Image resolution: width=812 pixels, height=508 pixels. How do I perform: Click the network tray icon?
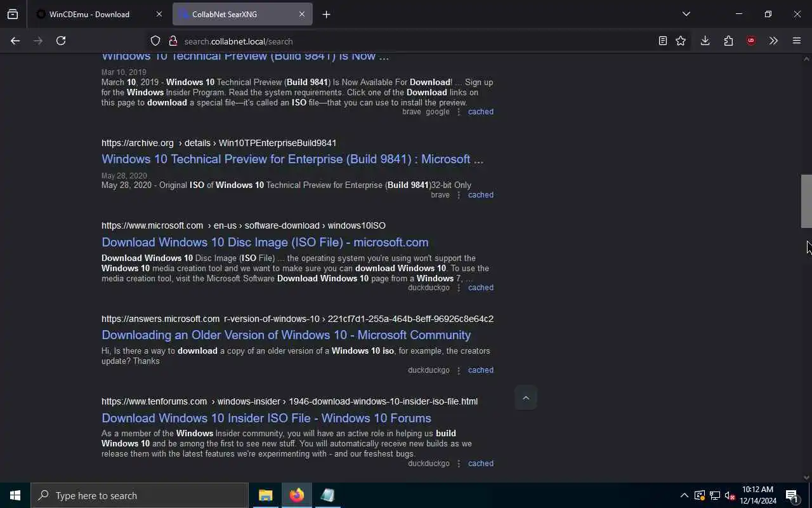(x=715, y=495)
